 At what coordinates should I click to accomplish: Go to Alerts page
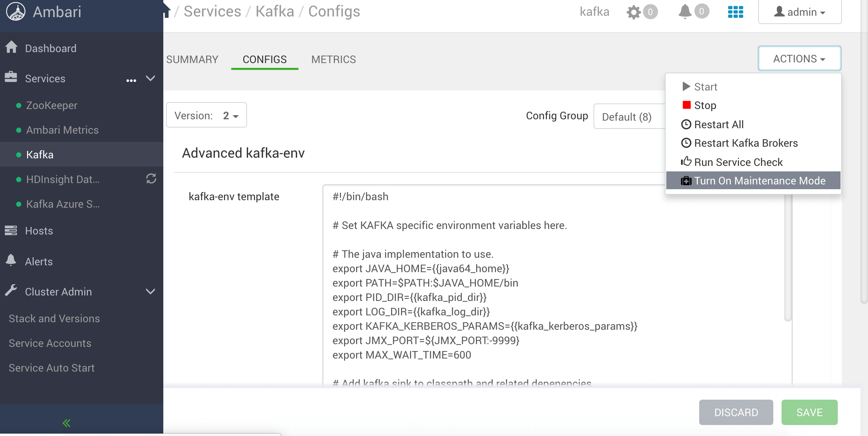click(39, 262)
